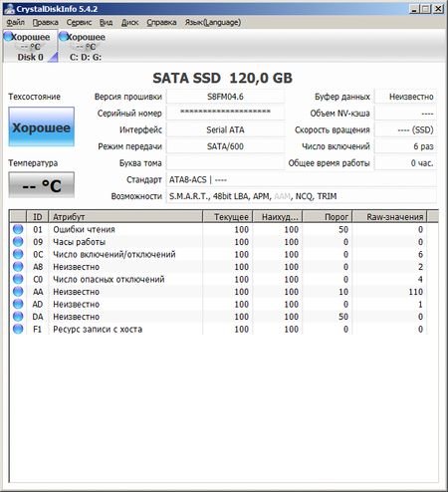448x492 pixels.
Task: Select the Число включений/отключений attribute text
Action: tap(114, 254)
